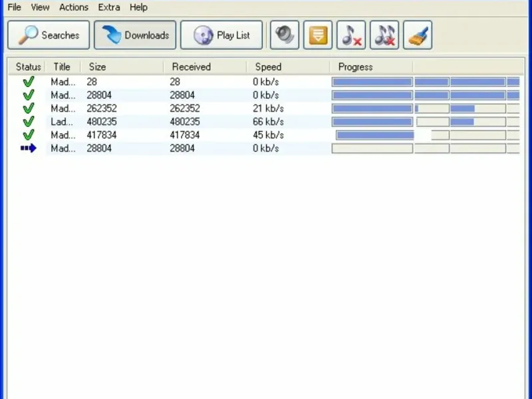Click progress bar of 45 kb/s row
The image size is (532, 399).
(375, 135)
